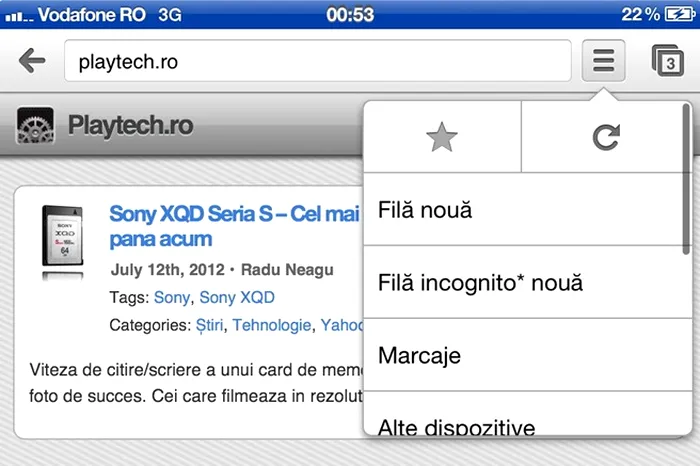
Task: Open the tab switcher showing 3 tabs
Action: click(667, 61)
